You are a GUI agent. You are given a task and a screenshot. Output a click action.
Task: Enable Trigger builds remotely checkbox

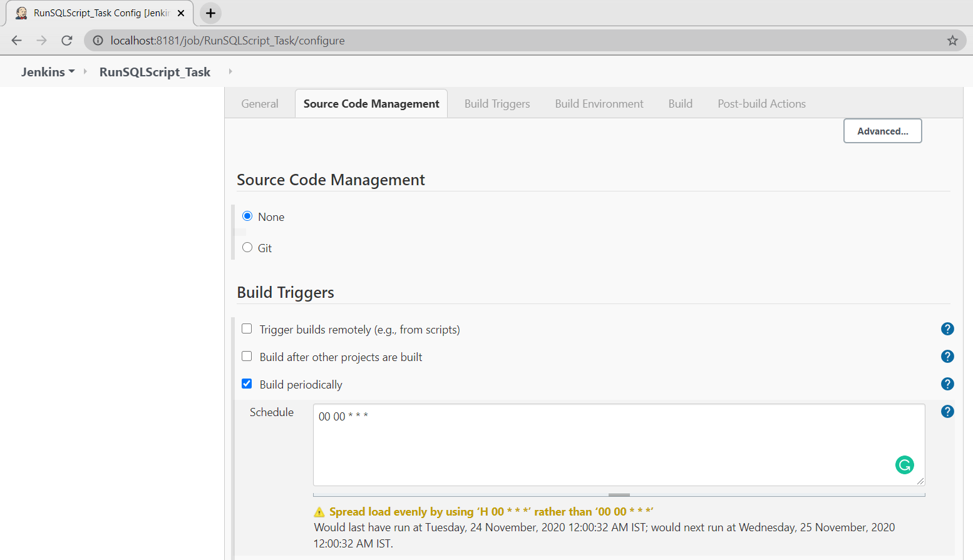pyautogui.click(x=247, y=329)
